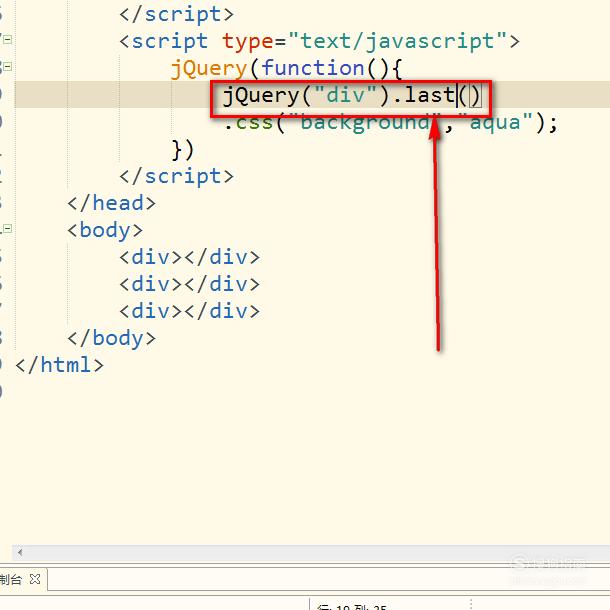610x610 pixels.
Task: Click the css method call
Action: pyautogui.click(x=254, y=123)
